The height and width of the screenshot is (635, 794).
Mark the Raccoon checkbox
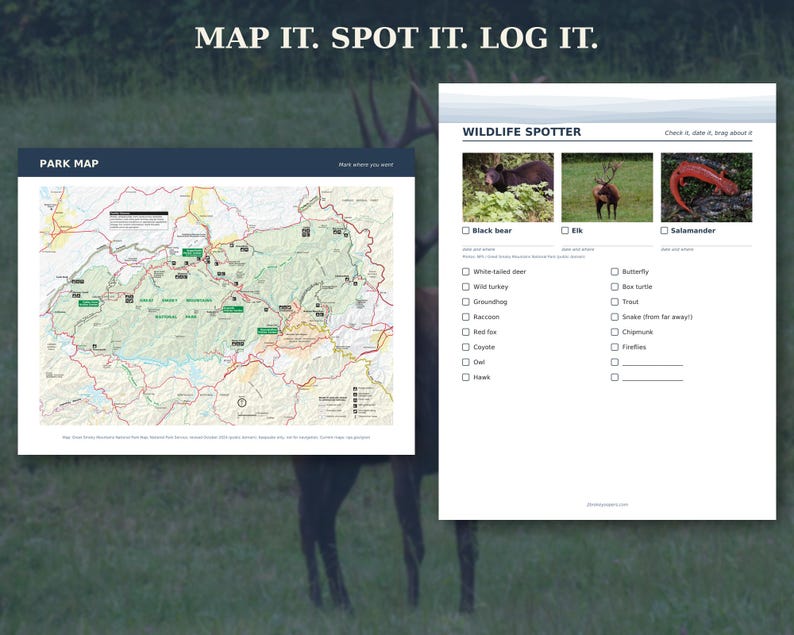coord(466,317)
